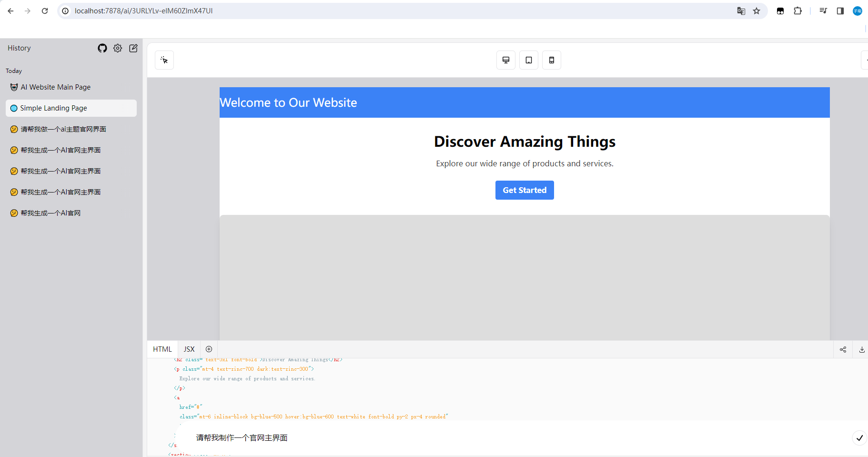Confirm prompt with the checkmark button
Screen dimensions: 868x457
pos(859,438)
